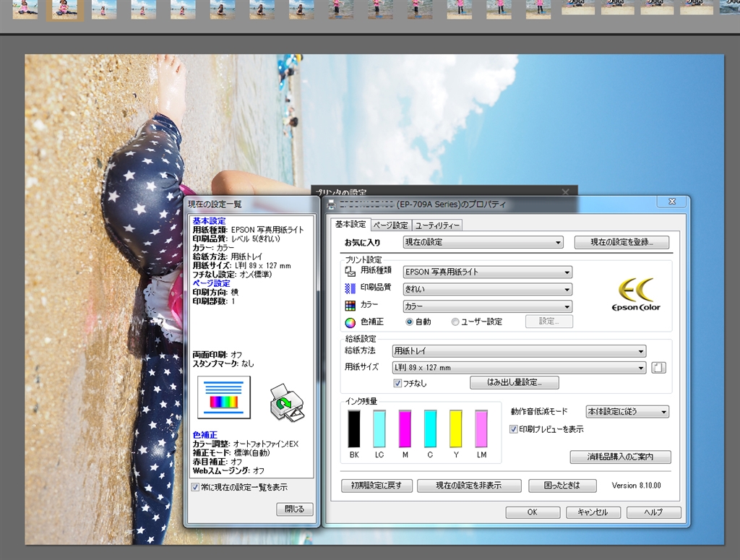The image size is (740, 560).
Task: Click the C cyan ink level bar
Action: tap(430, 428)
